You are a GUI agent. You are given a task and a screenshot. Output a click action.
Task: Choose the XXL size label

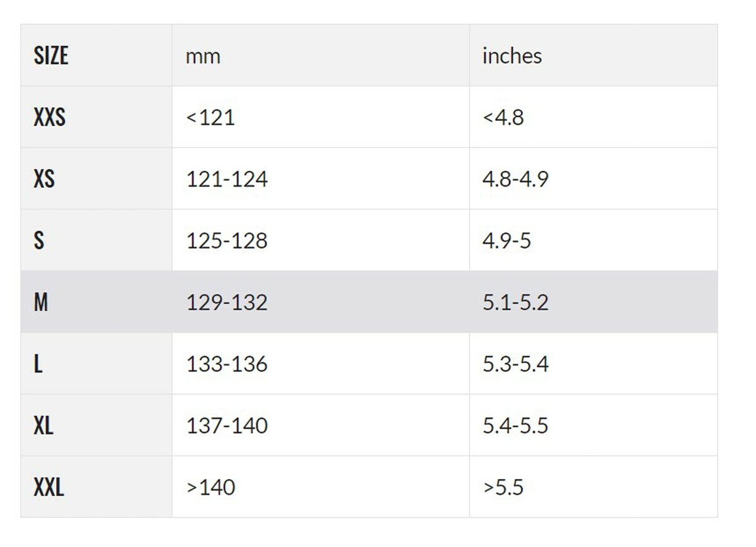[49, 488]
